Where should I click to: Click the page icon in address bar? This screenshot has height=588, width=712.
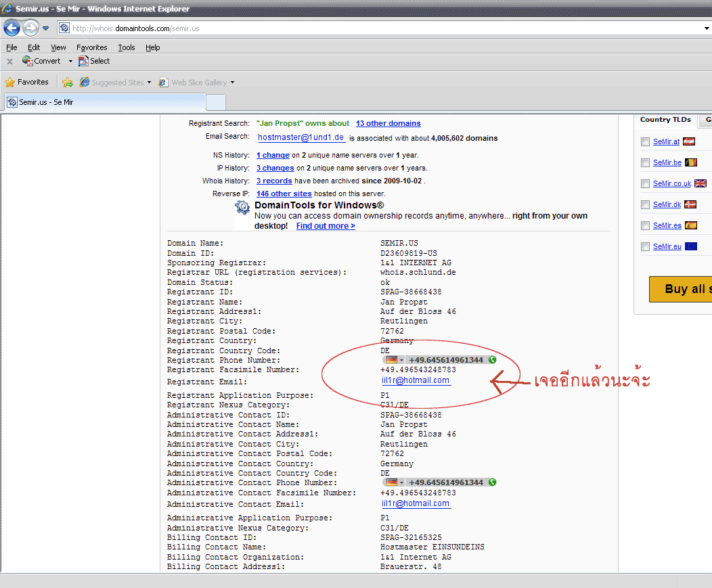click(x=64, y=28)
